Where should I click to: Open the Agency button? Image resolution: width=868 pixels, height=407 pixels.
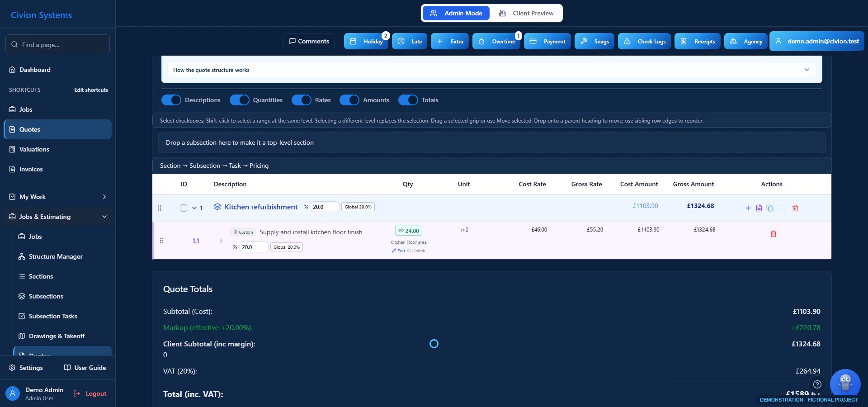(746, 41)
